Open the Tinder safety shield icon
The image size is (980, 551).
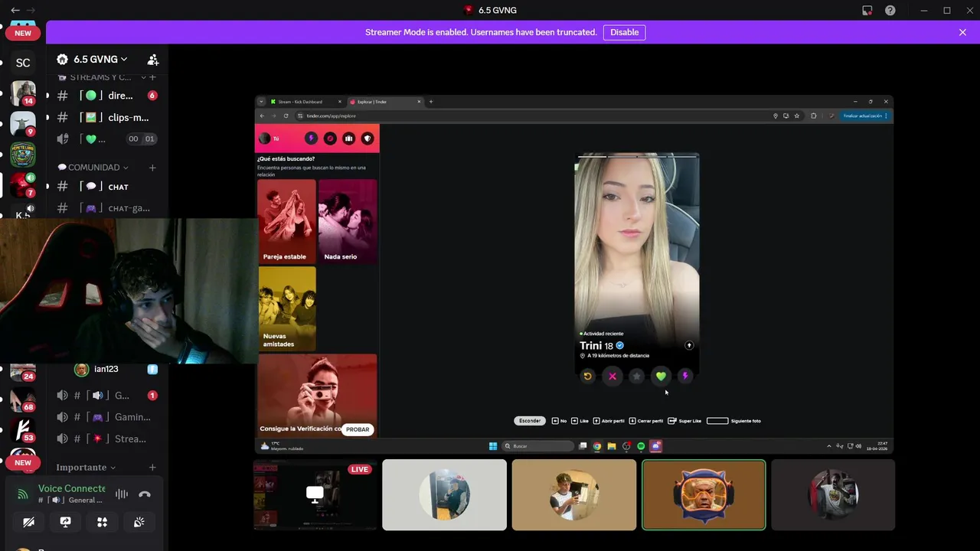coord(367,139)
